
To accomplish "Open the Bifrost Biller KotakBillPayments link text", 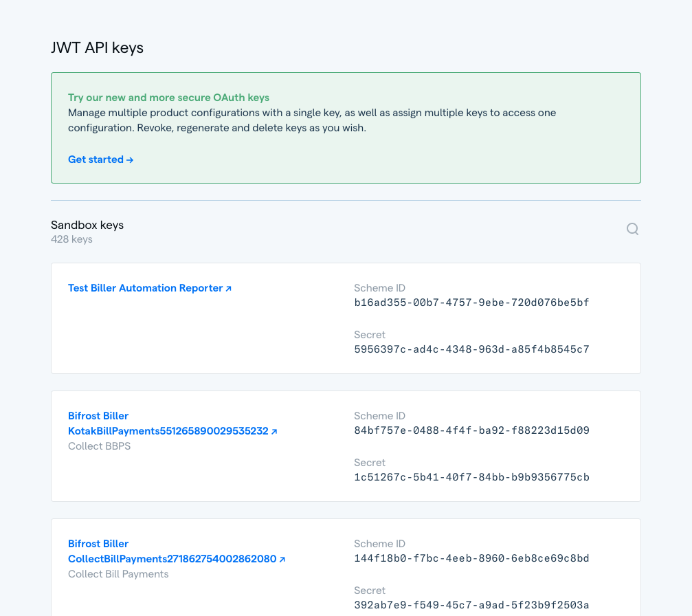I will (x=168, y=431).
